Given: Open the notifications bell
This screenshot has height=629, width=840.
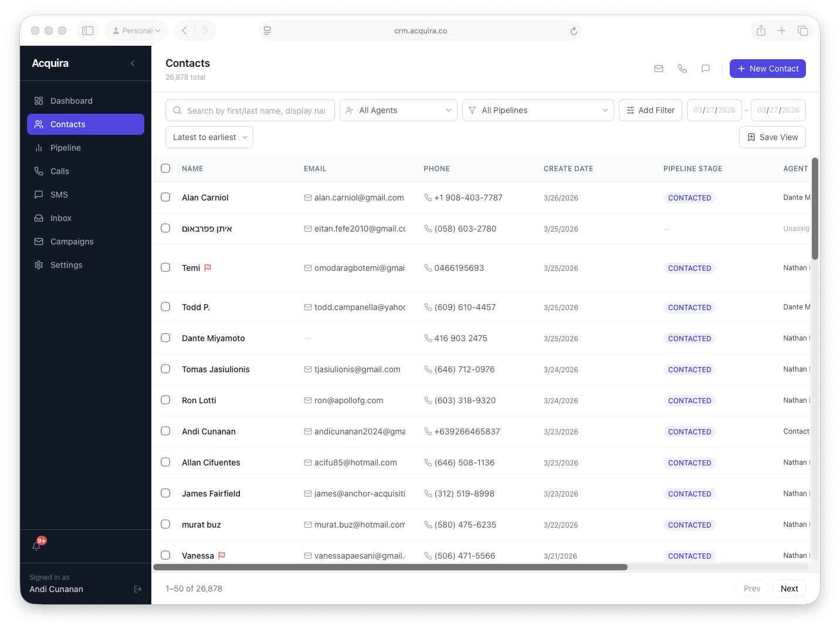Looking at the screenshot, I should (37, 546).
